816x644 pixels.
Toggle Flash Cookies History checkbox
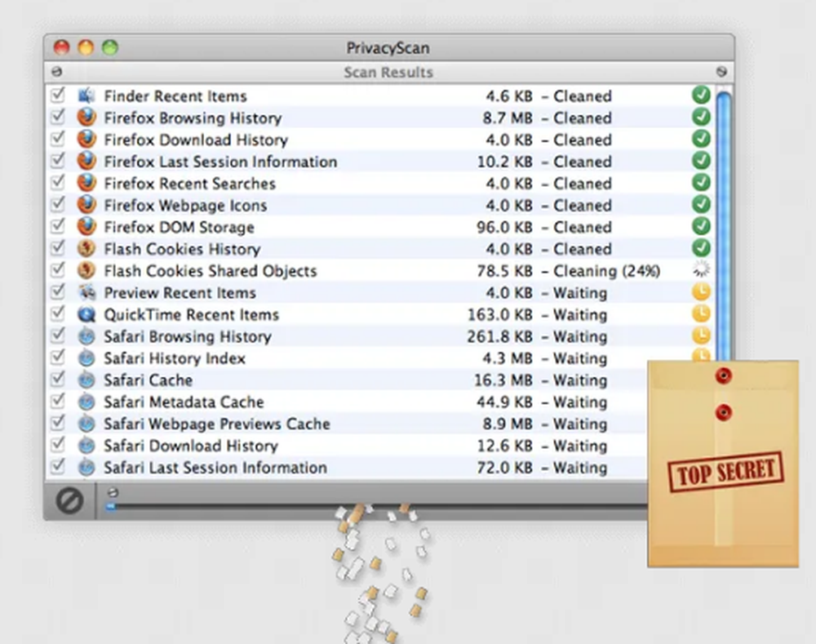pos(58,248)
